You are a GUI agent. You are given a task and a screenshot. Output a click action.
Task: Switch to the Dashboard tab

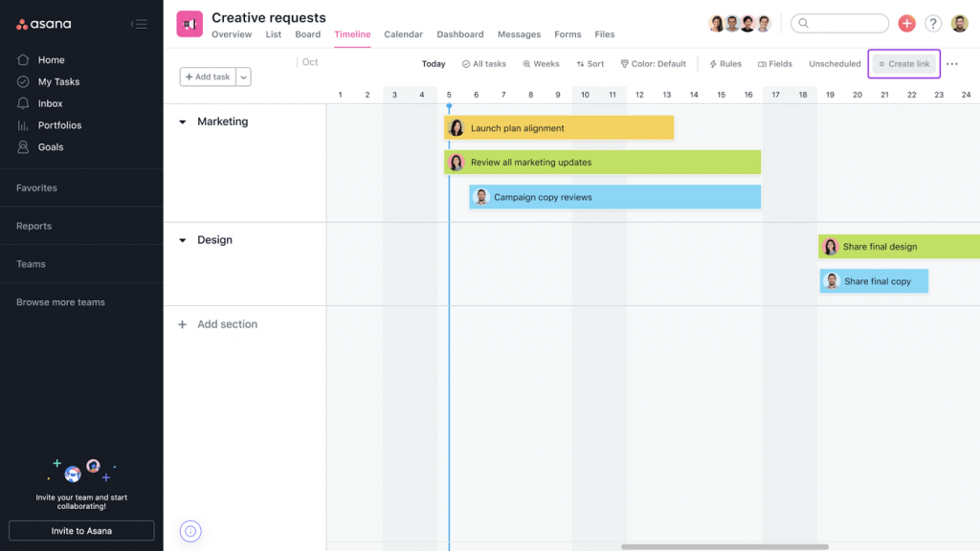pyautogui.click(x=460, y=34)
